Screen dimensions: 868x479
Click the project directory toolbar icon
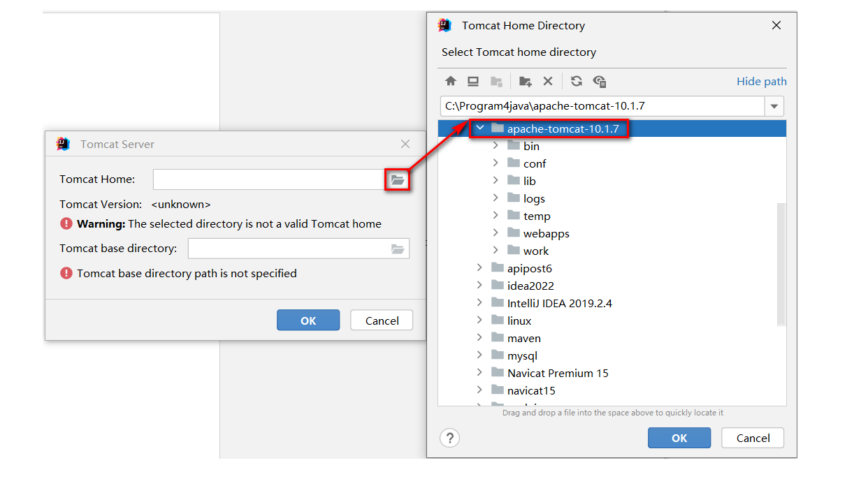(x=496, y=81)
